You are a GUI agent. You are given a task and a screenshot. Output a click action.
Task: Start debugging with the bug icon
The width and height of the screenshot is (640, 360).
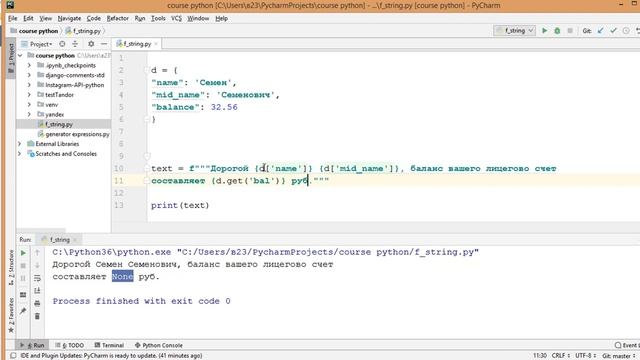[557, 31]
